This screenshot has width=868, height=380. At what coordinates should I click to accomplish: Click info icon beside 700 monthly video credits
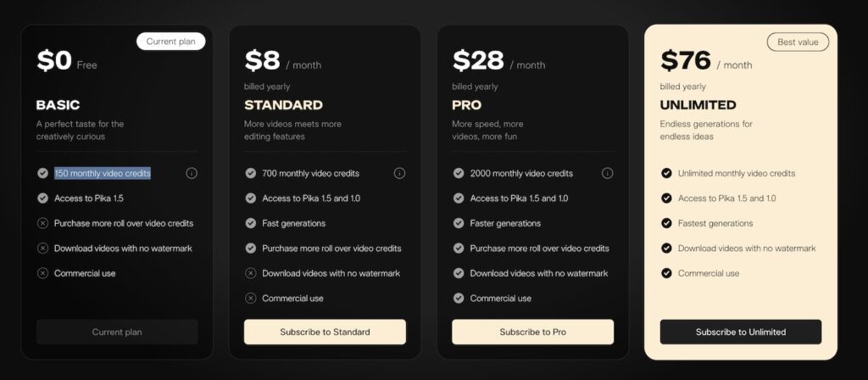coord(399,173)
